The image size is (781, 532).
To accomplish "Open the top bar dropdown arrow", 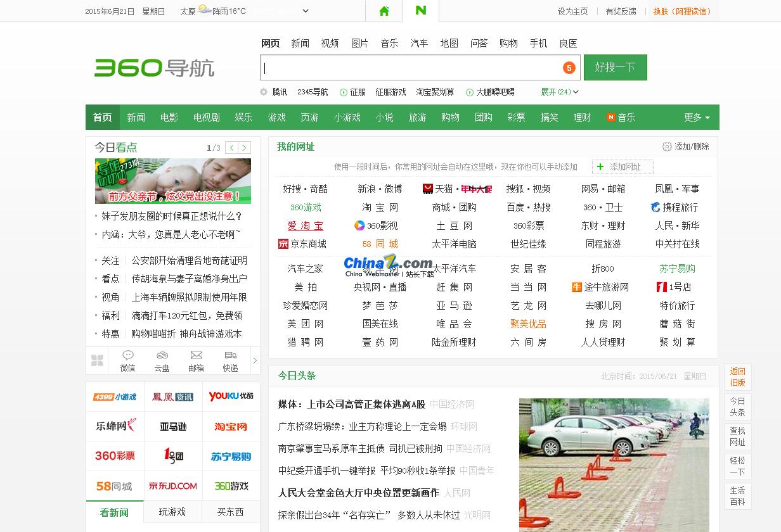I will click(306, 11).
